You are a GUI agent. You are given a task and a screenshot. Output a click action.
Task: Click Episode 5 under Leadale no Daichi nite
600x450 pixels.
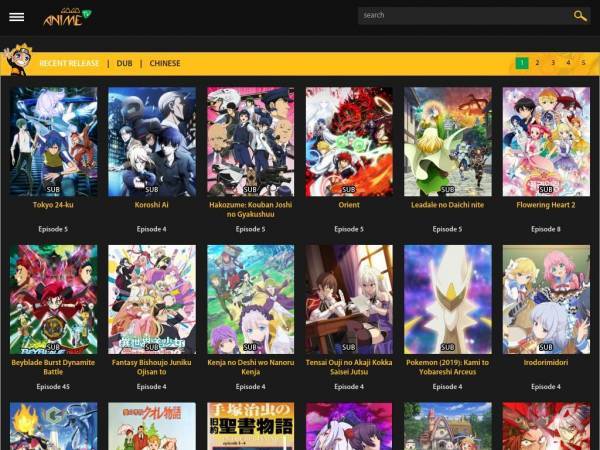point(447,229)
